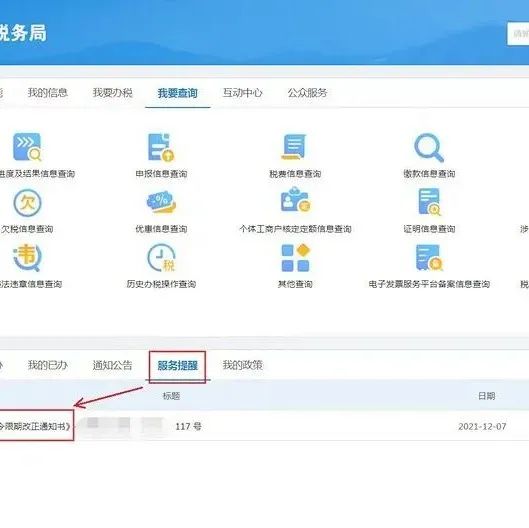Click 电子发票服务平台备案信息查询 label text
Viewport: 529px width, 528px height.
tap(429, 284)
